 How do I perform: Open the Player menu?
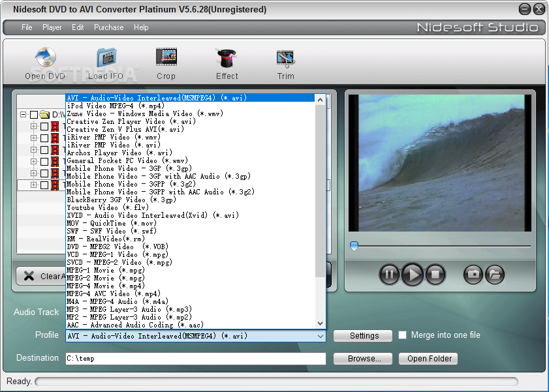[x=52, y=27]
